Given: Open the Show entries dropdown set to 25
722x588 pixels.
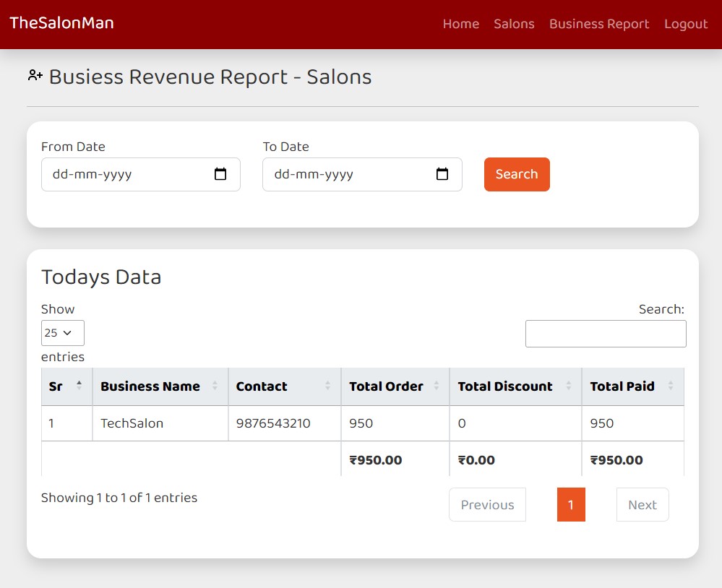Looking at the screenshot, I should (63, 333).
